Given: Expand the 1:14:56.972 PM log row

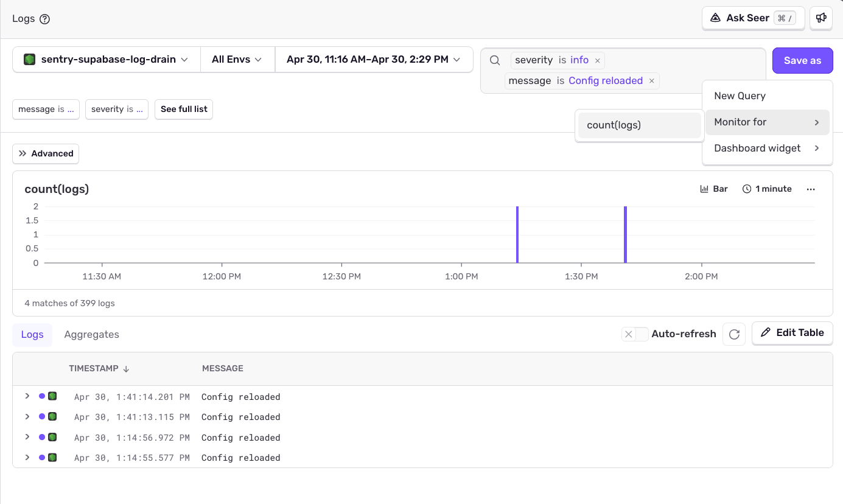Looking at the screenshot, I should tap(27, 437).
